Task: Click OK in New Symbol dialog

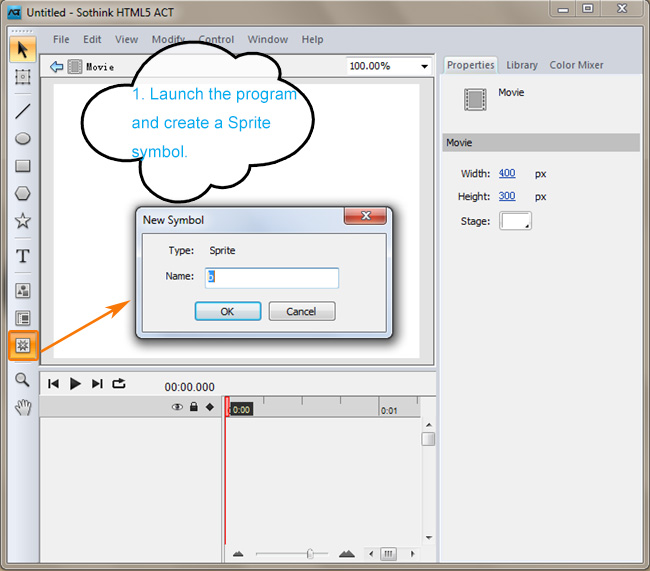Action: coord(228,311)
